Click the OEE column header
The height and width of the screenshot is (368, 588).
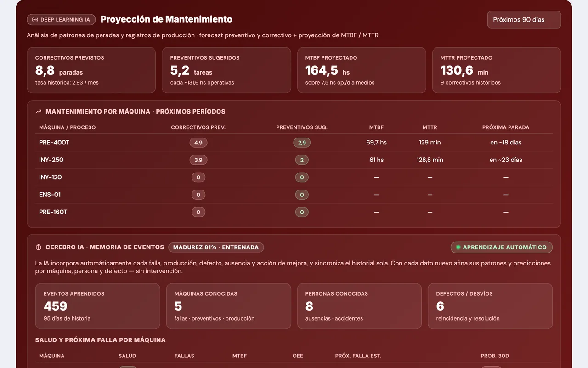coord(298,356)
